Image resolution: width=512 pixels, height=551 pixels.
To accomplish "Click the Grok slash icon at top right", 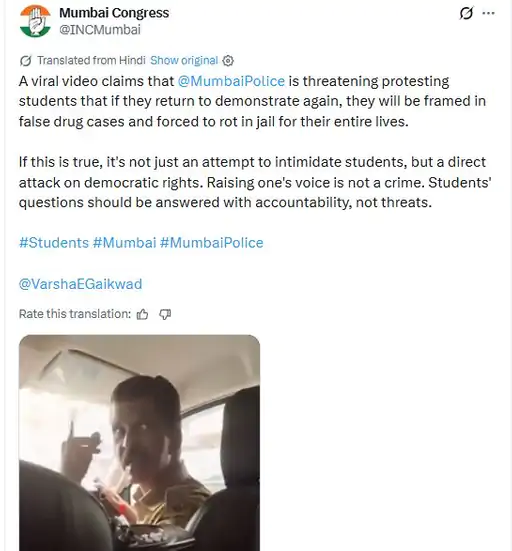I will [x=466, y=13].
